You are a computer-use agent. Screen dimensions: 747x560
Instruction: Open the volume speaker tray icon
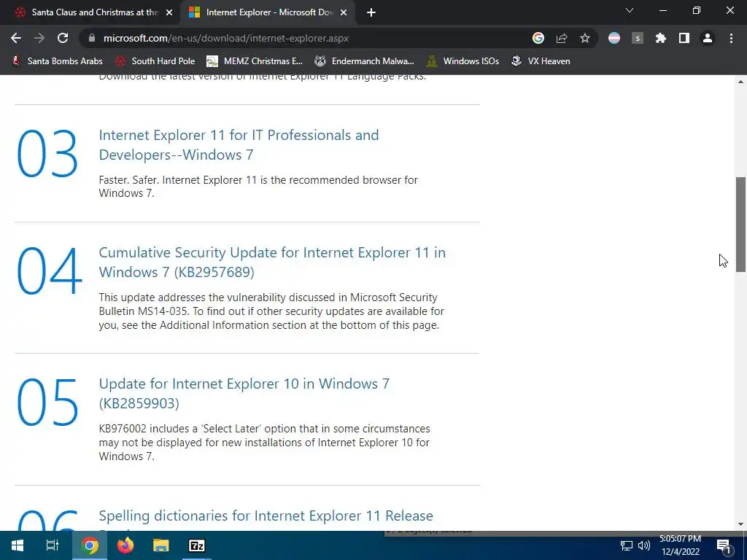click(x=644, y=545)
